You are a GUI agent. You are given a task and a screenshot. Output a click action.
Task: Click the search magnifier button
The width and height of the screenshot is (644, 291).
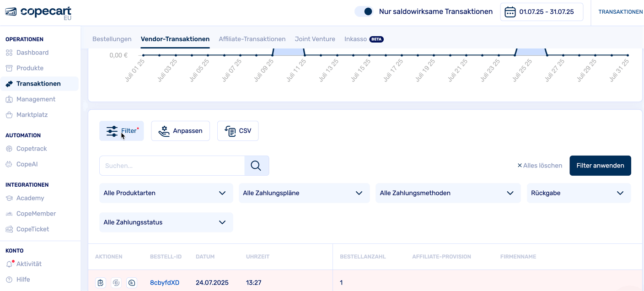click(x=257, y=166)
